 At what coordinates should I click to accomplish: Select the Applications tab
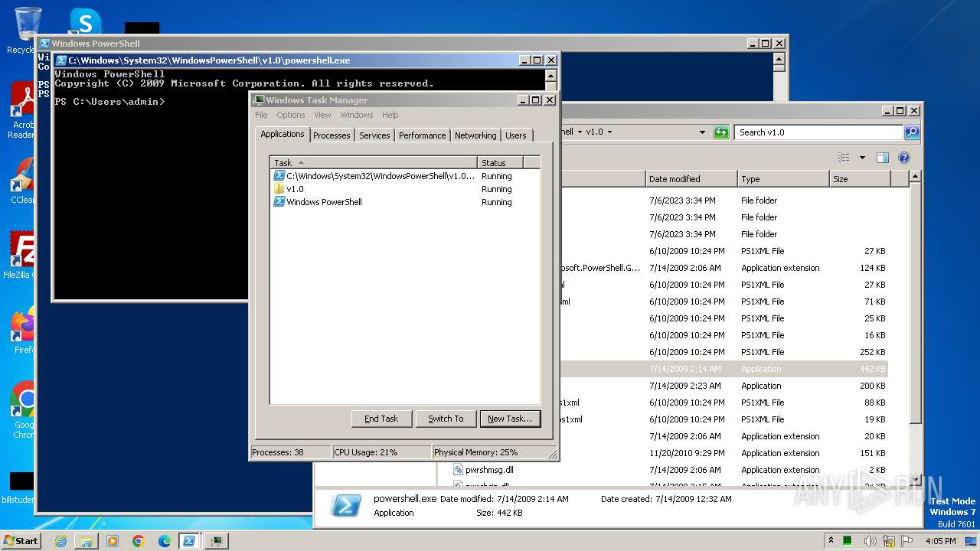tap(283, 134)
